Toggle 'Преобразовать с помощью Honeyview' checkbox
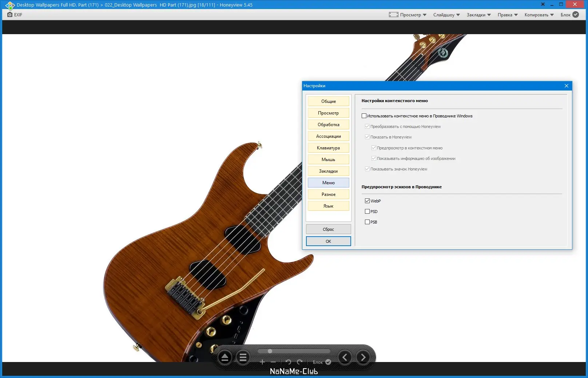588x378 pixels. pyautogui.click(x=367, y=126)
